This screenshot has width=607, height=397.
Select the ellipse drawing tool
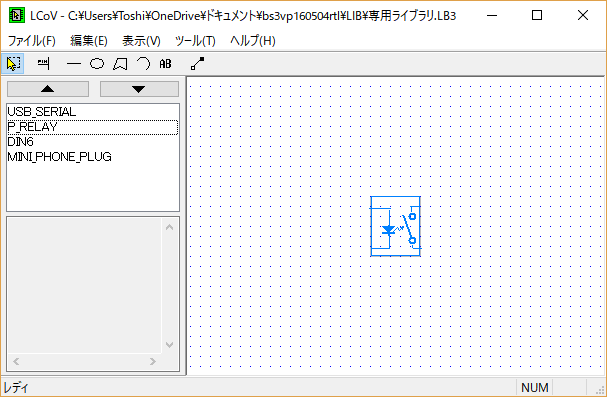(97, 64)
